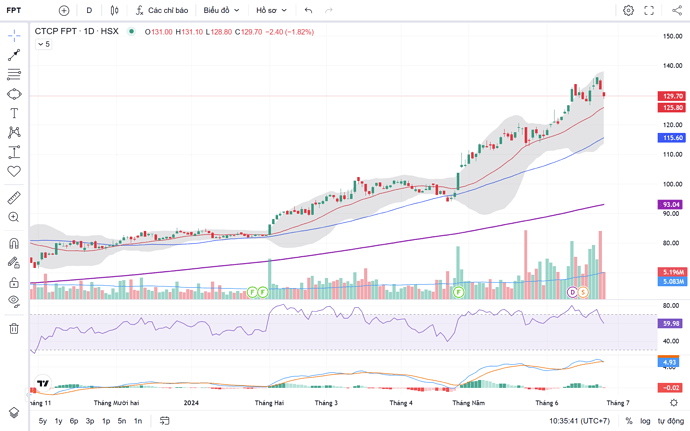Screen dimensions: 690x431
Task: Change the D timeframe interval
Action: (89, 10)
